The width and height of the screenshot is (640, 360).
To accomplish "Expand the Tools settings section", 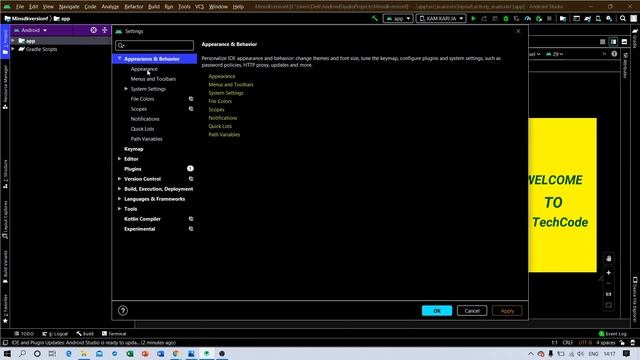I will click(x=119, y=209).
